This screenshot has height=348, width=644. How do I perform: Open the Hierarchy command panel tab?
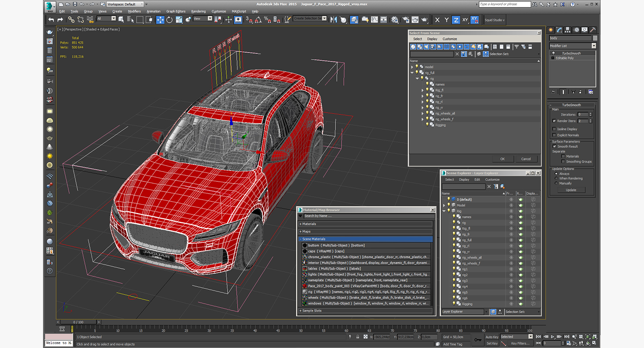(567, 30)
